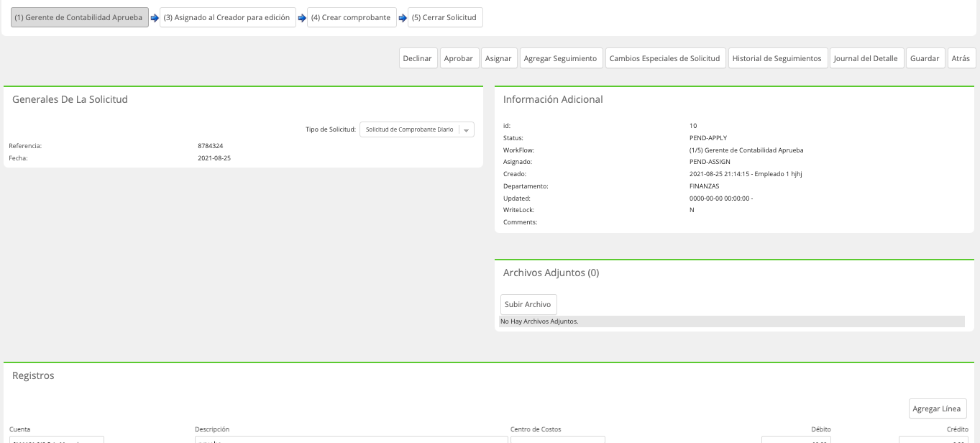
Task: Click the Comments label
Action: pyautogui.click(x=521, y=222)
